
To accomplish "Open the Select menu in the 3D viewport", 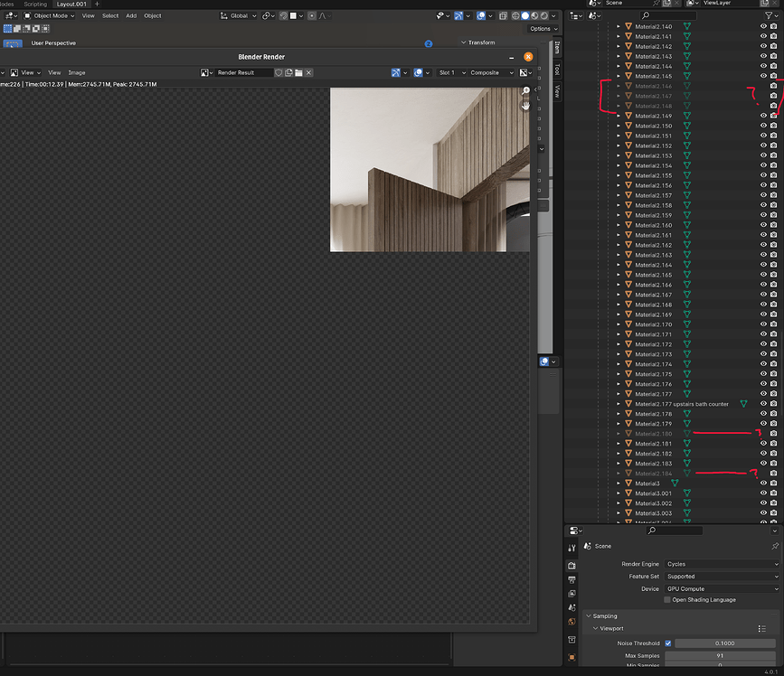I will pos(110,15).
